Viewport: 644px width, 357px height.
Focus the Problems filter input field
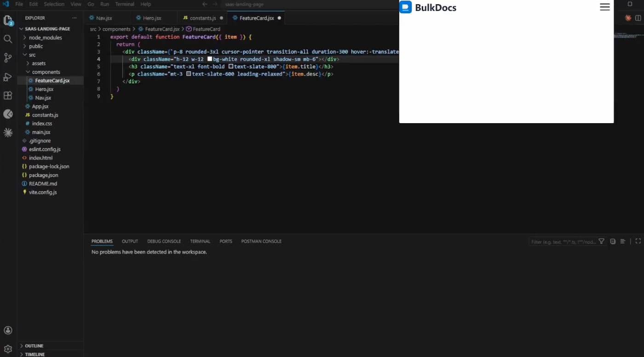(x=563, y=242)
